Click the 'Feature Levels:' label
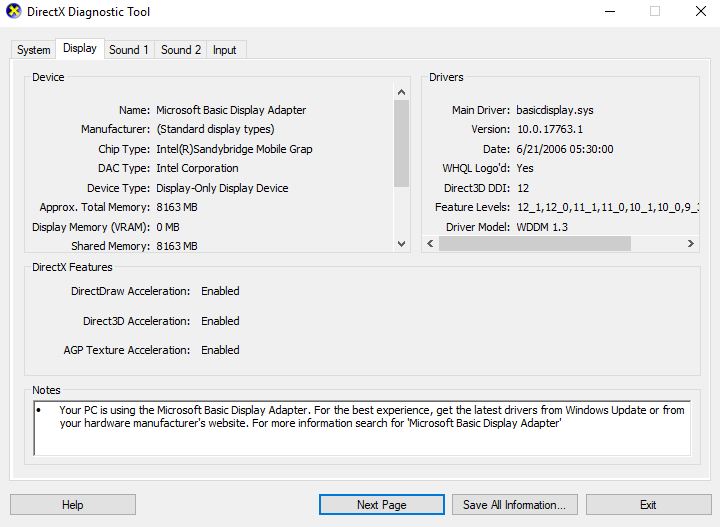 tap(472, 207)
